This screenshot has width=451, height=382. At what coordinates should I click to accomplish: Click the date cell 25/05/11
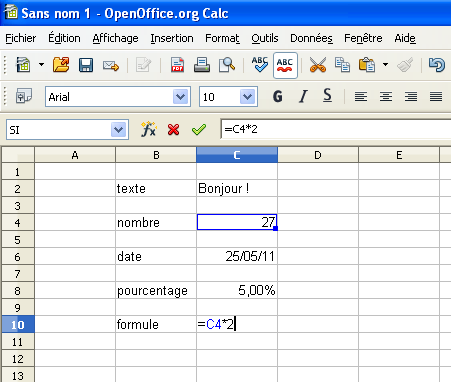pos(237,256)
